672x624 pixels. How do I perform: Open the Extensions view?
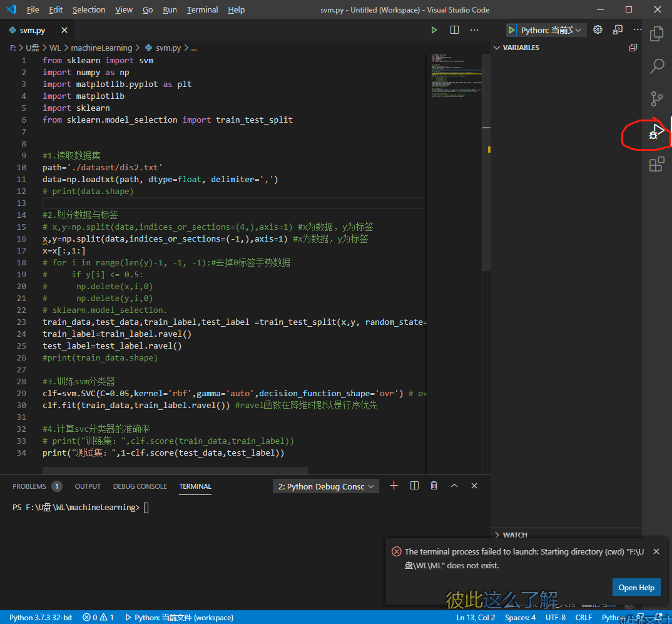click(x=656, y=165)
